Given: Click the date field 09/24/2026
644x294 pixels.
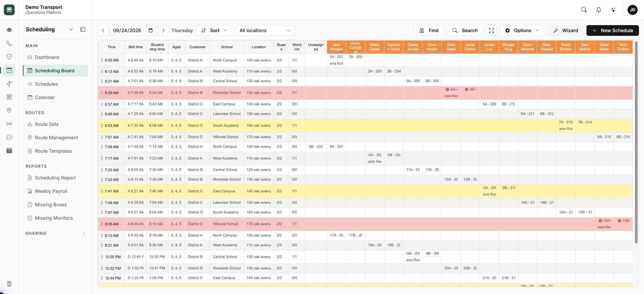Looking at the screenshot, I should click(x=133, y=30).
